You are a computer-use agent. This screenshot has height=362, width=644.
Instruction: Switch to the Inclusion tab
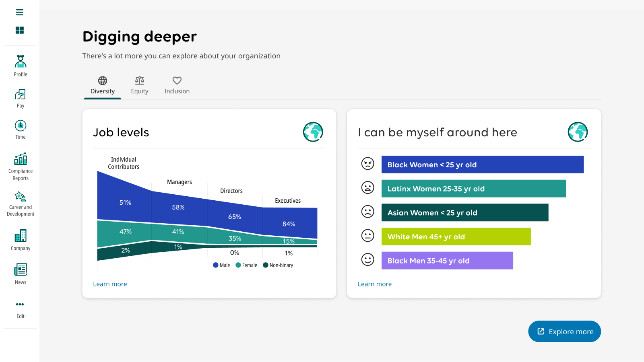[177, 86]
